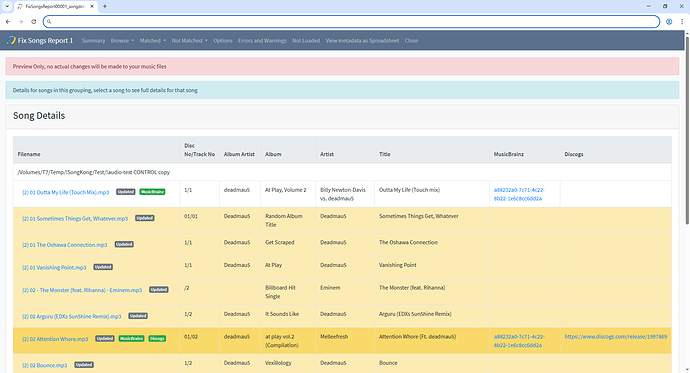Image resolution: width=690 pixels, height=373 pixels.
Task: Open song file (2) 02 Bounce.mp3
Action: click(x=45, y=365)
